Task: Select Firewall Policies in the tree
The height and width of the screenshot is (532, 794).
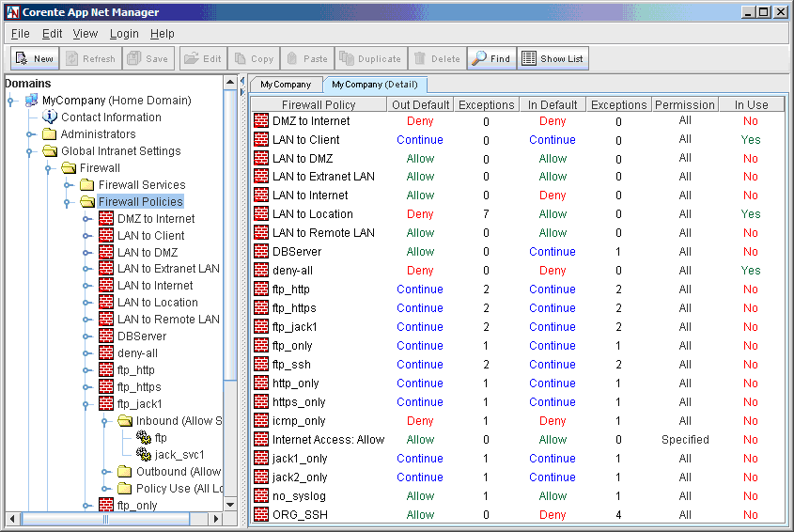Action: click(x=140, y=202)
